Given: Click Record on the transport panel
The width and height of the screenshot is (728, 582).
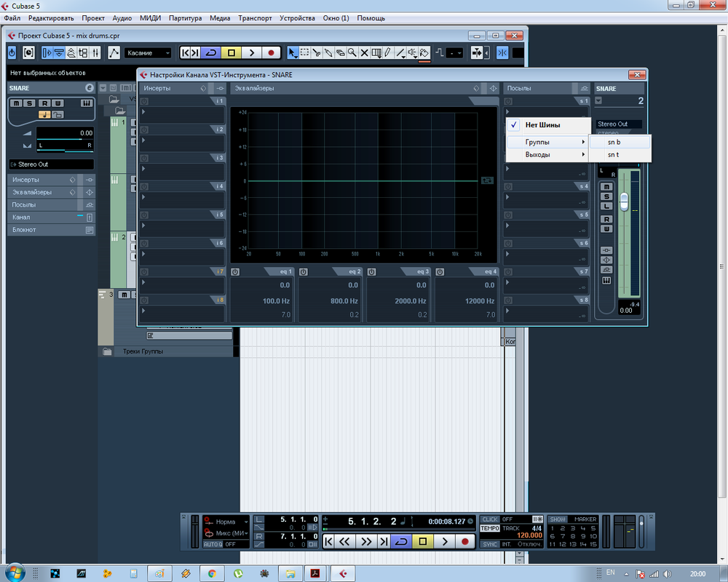Looking at the screenshot, I should coord(465,541).
